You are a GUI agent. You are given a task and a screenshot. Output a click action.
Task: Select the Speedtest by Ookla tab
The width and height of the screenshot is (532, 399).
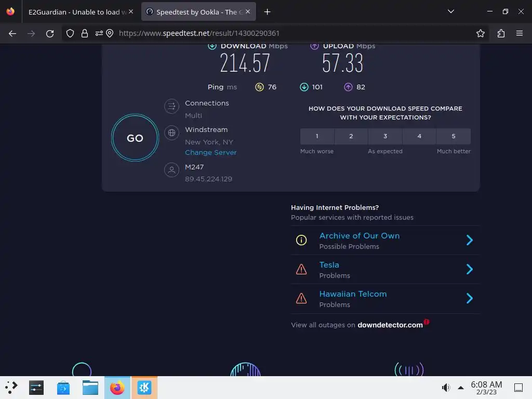click(x=198, y=12)
